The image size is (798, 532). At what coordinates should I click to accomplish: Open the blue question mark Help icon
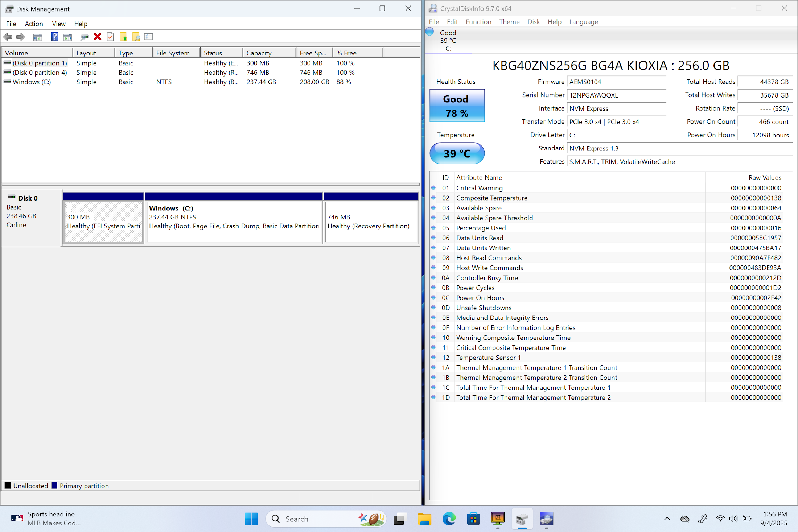pos(54,37)
